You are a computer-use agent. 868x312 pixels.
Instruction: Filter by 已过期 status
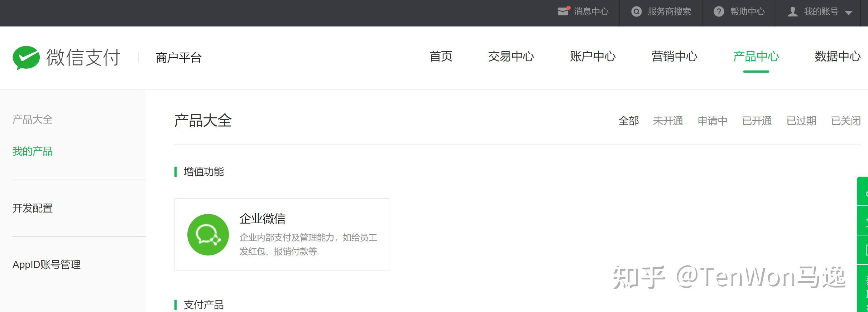click(x=801, y=121)
